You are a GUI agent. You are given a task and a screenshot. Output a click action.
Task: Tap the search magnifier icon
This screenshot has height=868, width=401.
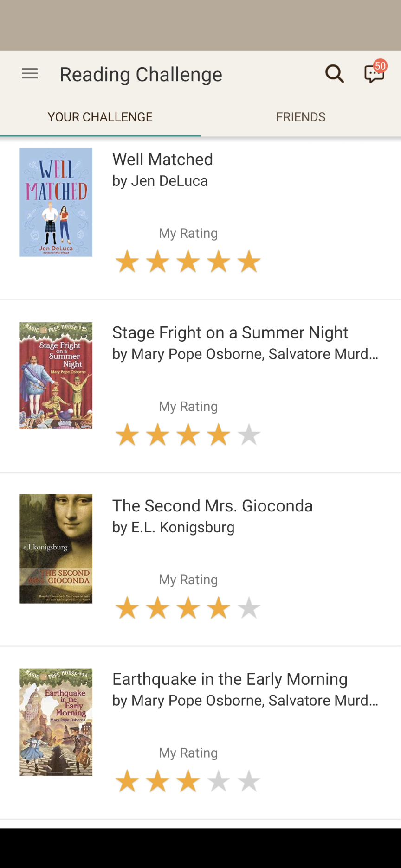(334, 74)
